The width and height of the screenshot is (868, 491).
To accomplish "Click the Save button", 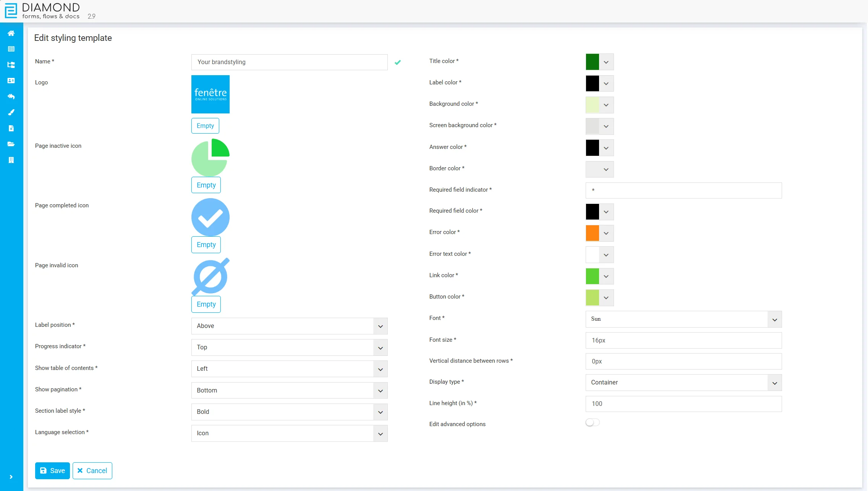I will tap(52, 471).
